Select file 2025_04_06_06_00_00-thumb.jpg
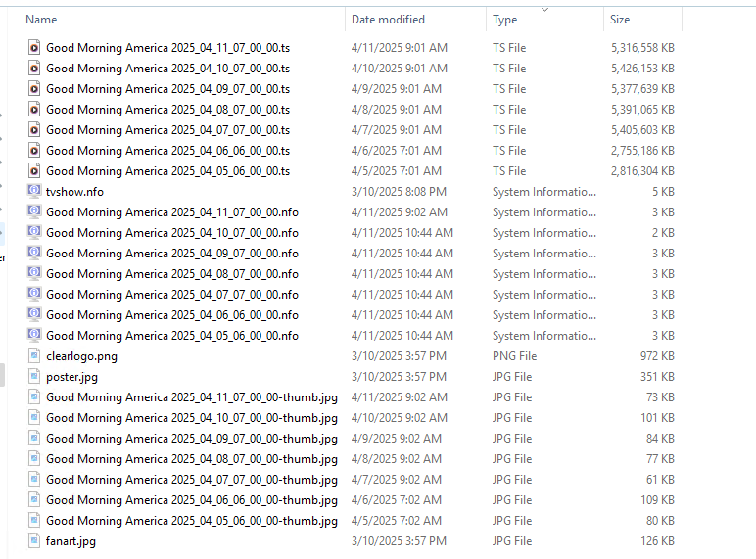This screenshot has height=559, width=756. click(x=192, y=500)
